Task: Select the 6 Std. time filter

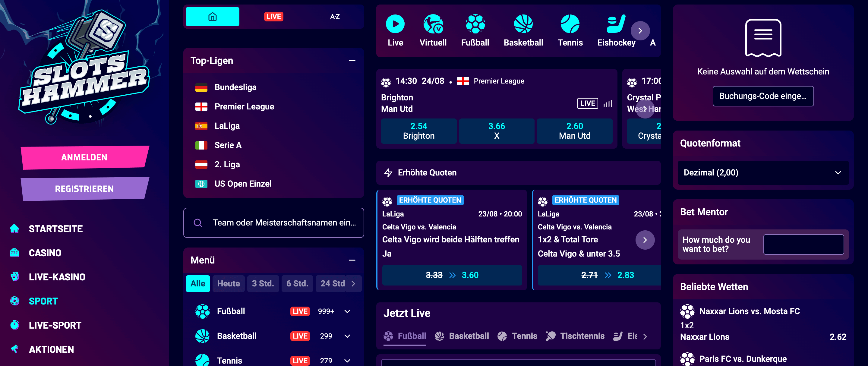Action: (x=297, y=284)
